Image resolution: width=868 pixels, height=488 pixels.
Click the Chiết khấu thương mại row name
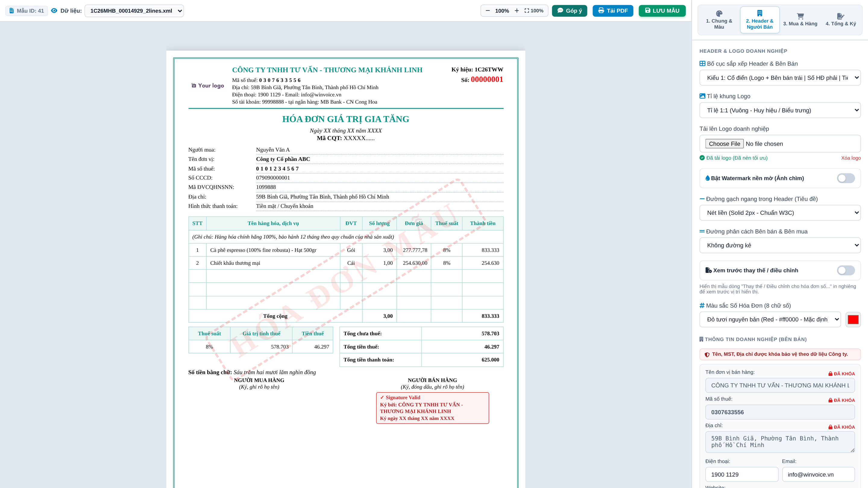(235, 263)
